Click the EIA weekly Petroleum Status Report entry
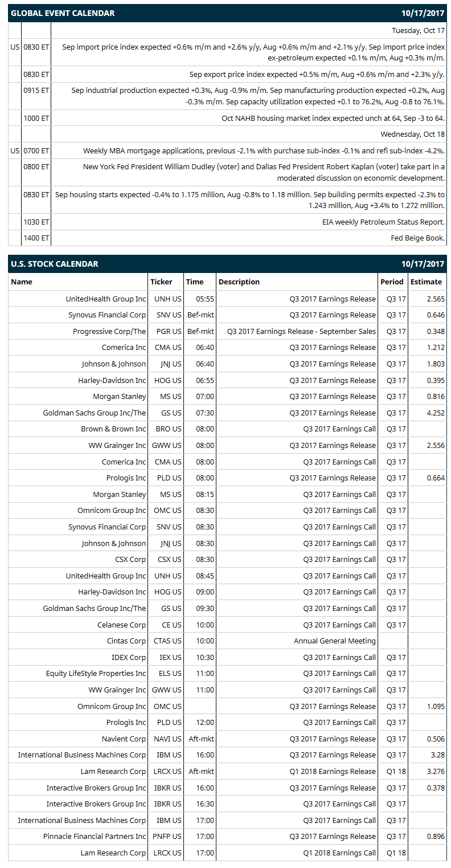Viewport: 451px width, 868px height. (x=383, y=222)
